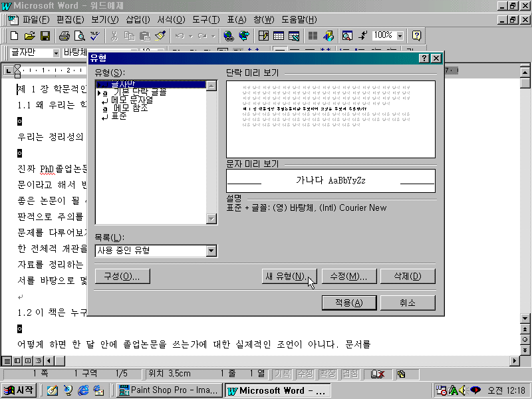Open the Document Map icon

[347, 36]
